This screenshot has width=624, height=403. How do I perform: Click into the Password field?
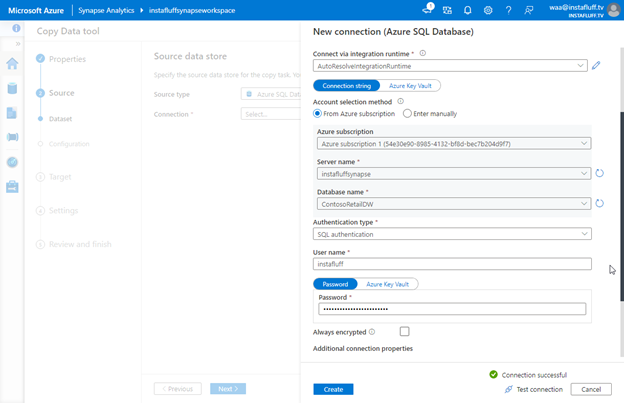tap(452, 309)
